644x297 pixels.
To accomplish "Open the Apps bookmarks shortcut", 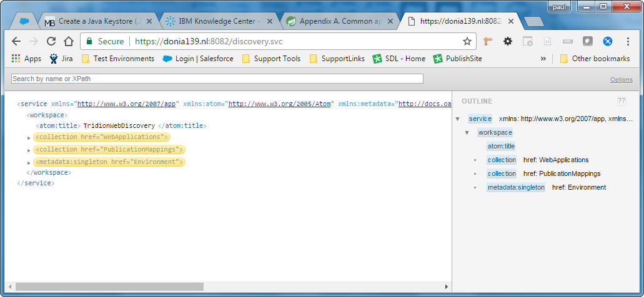I will click(26, 59).
